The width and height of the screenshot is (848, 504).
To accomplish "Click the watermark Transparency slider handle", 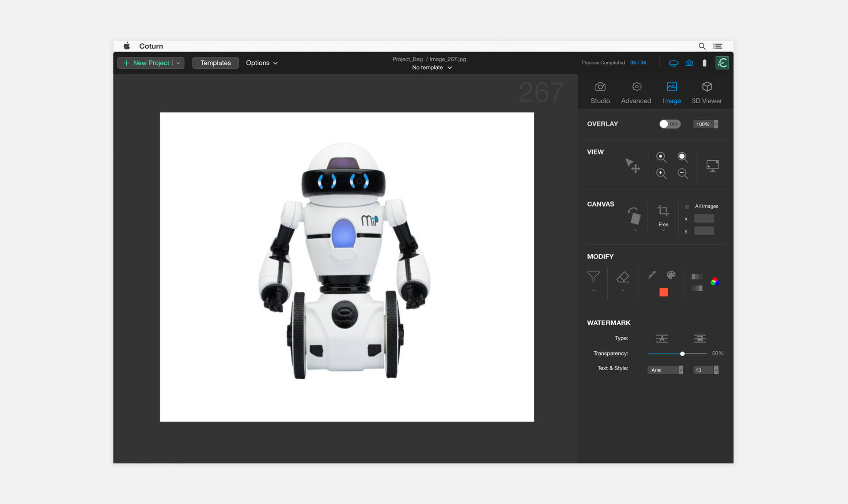I will coord(682,354).
